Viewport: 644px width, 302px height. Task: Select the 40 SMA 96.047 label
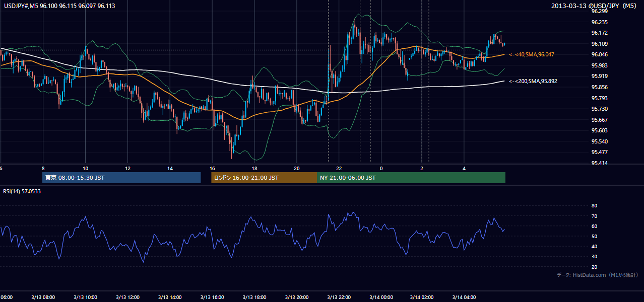[532, 54]
